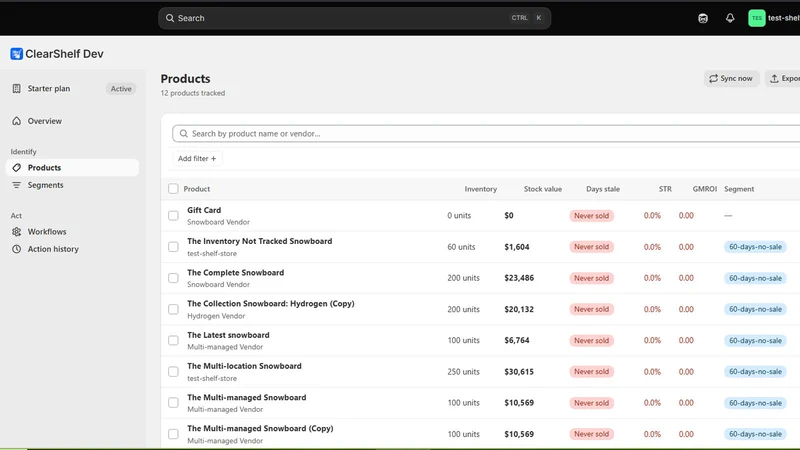Check the Gift Card row checkbox

[173, 216]
